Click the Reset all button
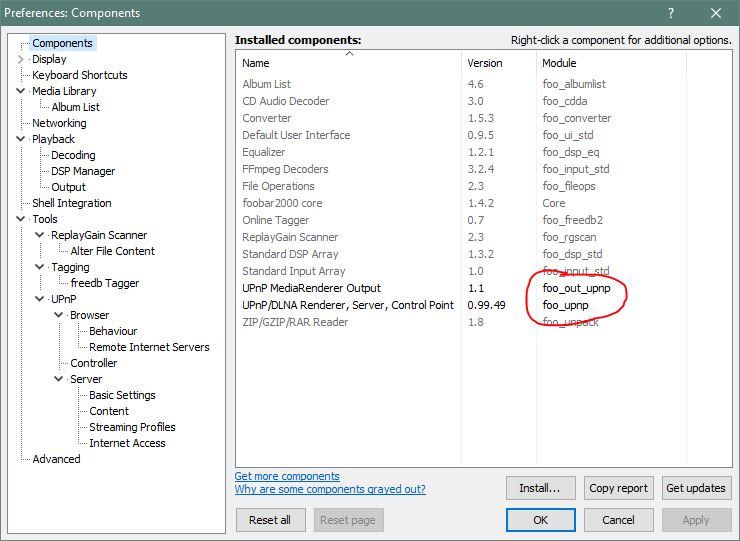Image resolution: width=740 pixels, height=541 pixels. click(x=270, y=520)
